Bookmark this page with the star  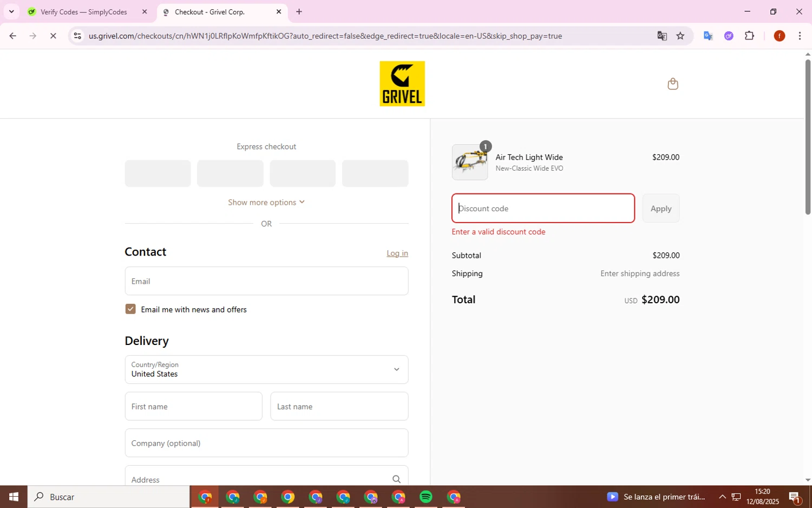click(x=680, y=36)
